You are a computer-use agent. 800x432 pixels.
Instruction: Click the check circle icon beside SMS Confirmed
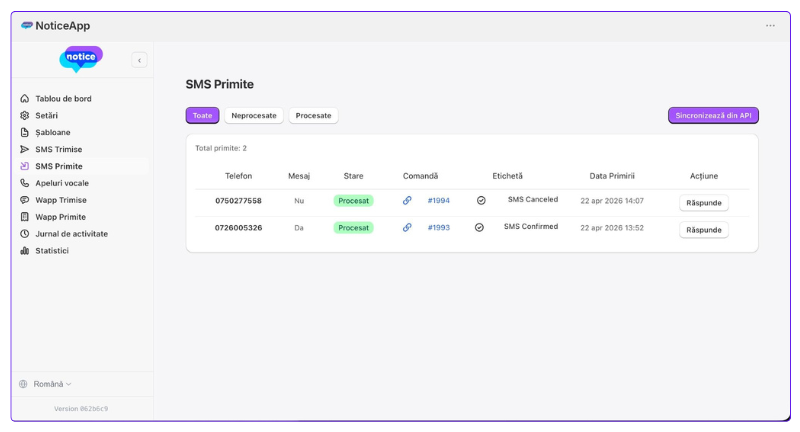pyautogui.click(x=479, y=227)
